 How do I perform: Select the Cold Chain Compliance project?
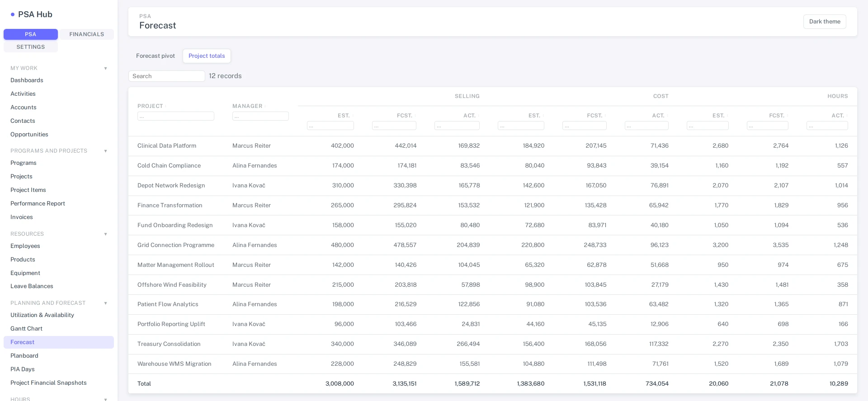pos(169,166)
